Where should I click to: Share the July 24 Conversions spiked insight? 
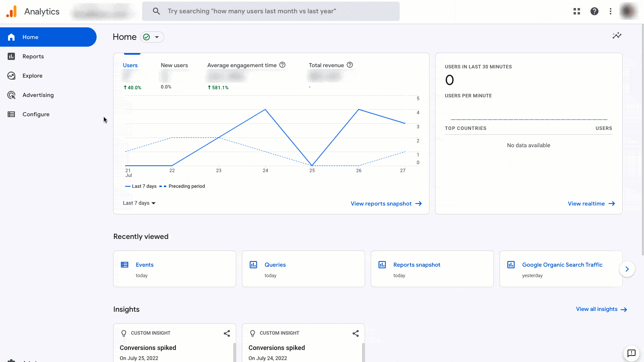(355, 333)
